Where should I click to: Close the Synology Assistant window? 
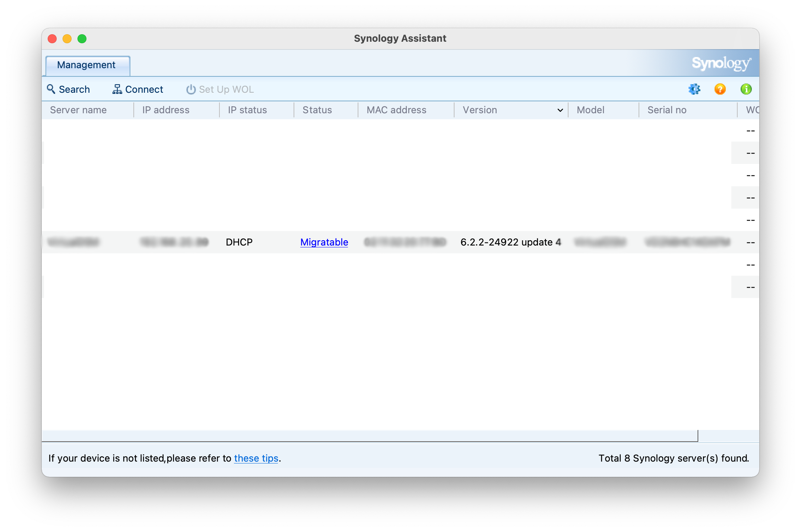click(52, 39)
